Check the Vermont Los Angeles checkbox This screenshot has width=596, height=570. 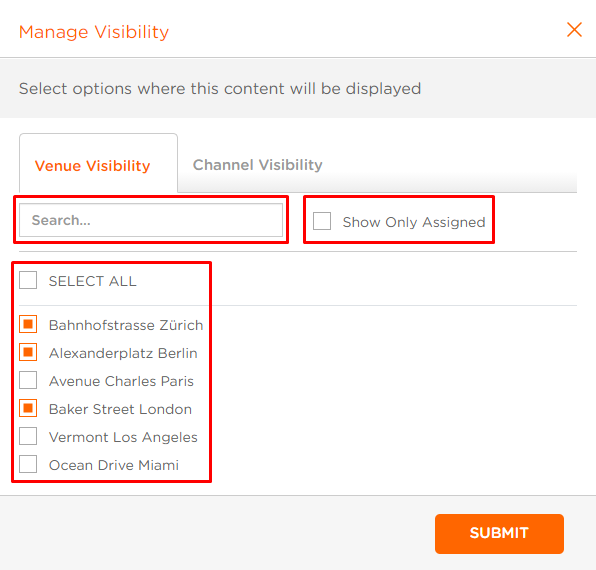click(28, 436)
